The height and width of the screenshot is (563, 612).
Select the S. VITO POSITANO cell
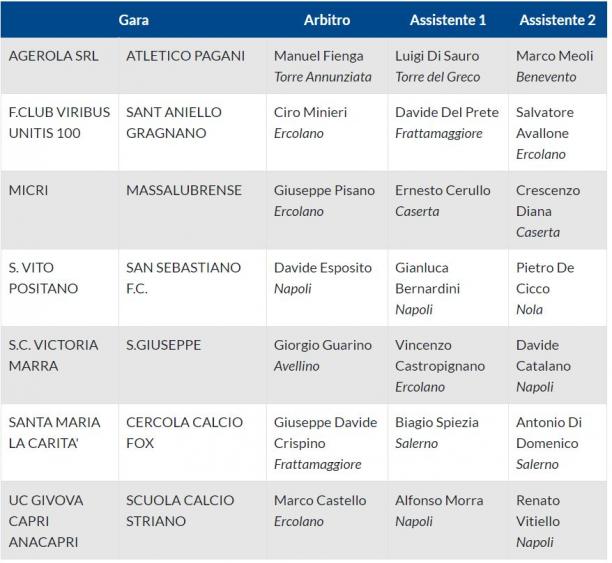(x=60, y=287)
